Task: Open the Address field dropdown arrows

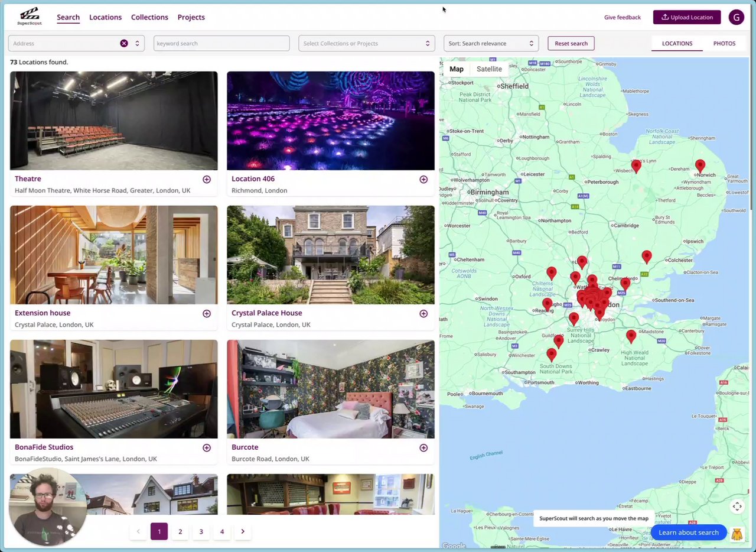Action: (137, 43)
